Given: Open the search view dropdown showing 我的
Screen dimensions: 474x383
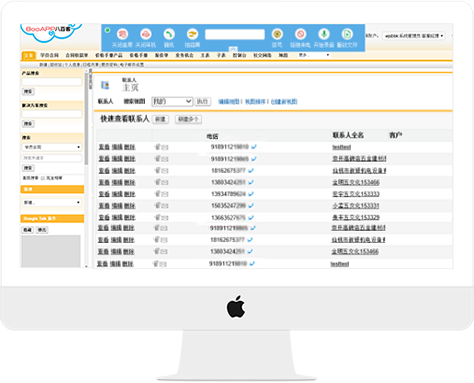Looking at the screenshot, I should tap(172, 101).
